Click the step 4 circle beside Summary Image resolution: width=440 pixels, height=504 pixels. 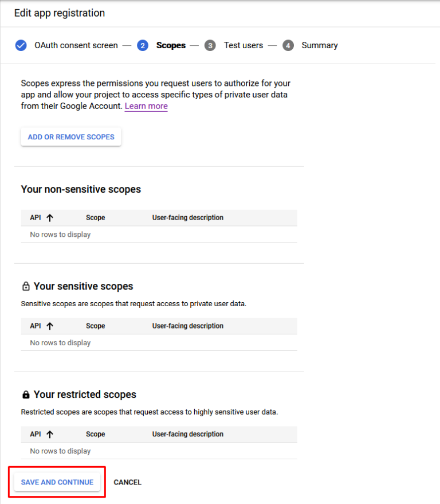coord(288,45)
